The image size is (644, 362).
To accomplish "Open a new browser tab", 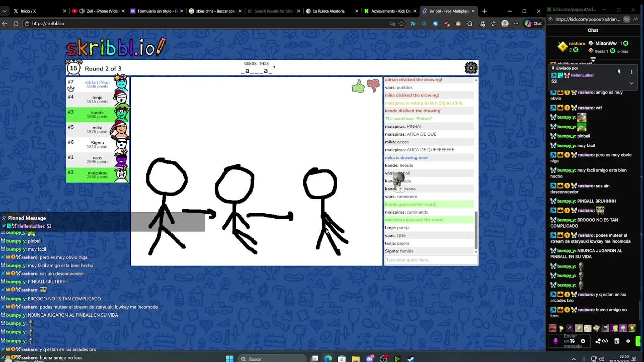I will coord(485,11).
